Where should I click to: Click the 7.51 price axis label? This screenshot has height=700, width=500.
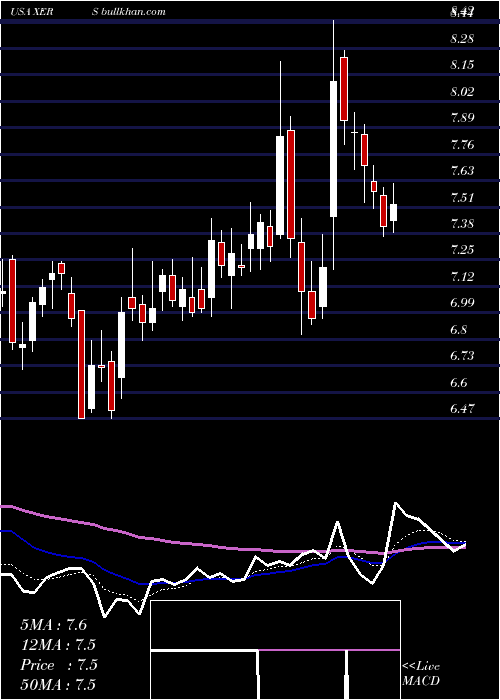tap(462, 198)
